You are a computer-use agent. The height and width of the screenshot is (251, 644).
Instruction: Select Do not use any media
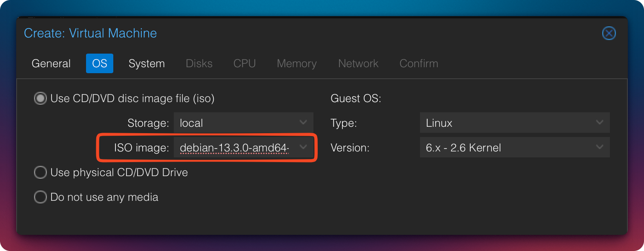tap(40, 197)
